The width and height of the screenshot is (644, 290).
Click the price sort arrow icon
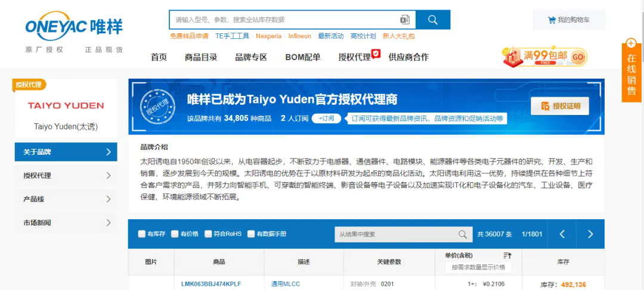coord(507,255)
